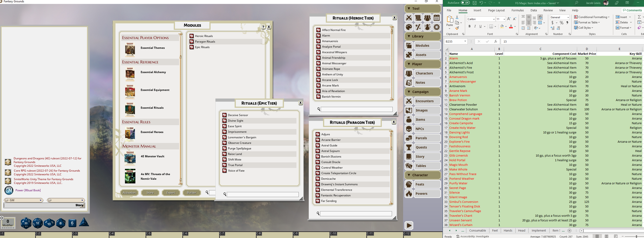Screen dimensions: 644x238
Task: Collapse the Campaign section header in sidebar
Action: click(423, 92)
